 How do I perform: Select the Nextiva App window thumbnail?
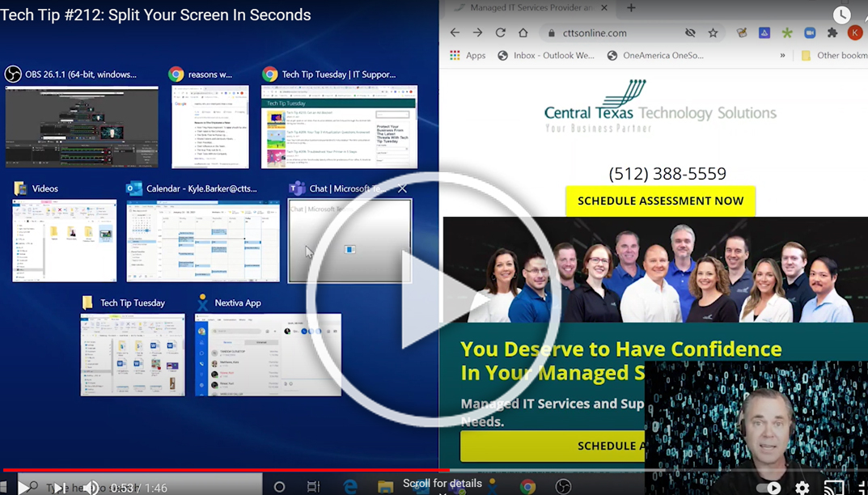coord(268,355)
